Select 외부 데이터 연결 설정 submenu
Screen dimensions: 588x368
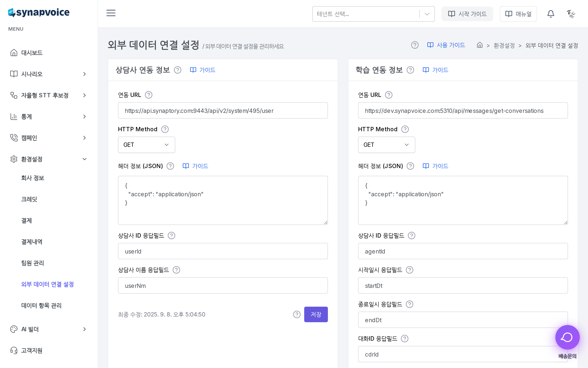pos(47,284)
